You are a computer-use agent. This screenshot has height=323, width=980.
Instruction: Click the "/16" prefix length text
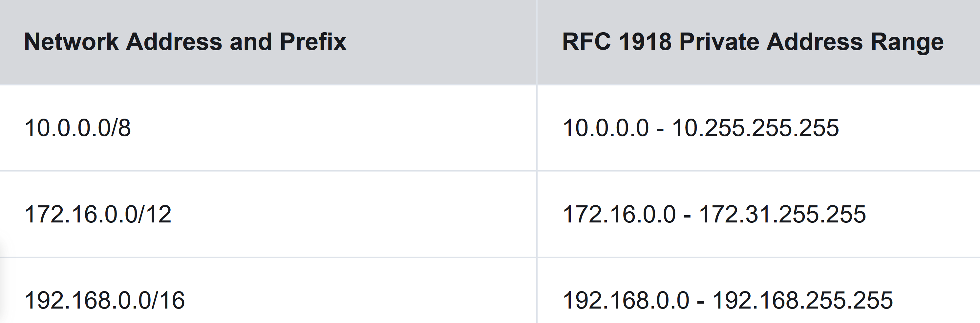pyautogui.click(x=169, y=301)
